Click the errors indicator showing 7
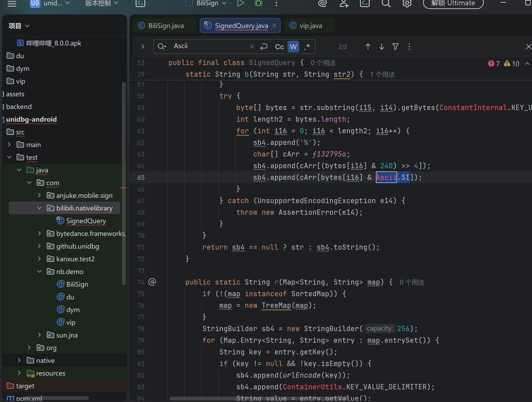 (494, 63)
